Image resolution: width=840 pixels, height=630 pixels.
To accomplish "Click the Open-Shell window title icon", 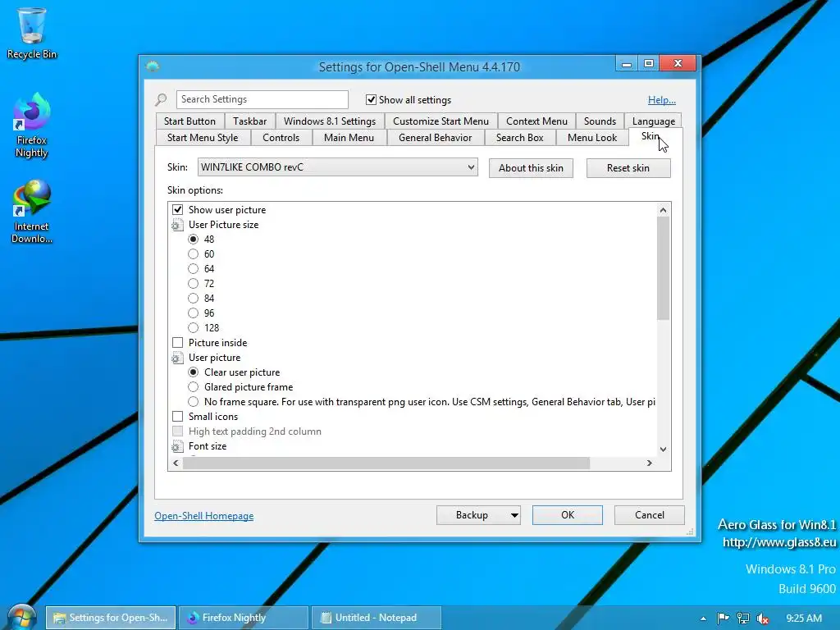I will click(x=153, y=66).
